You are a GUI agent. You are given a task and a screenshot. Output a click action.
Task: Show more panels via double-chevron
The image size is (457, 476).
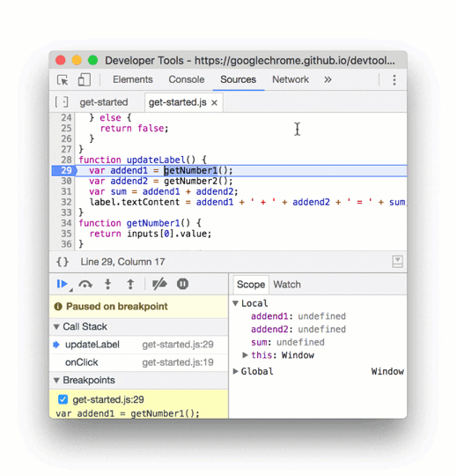coord(328,80)
